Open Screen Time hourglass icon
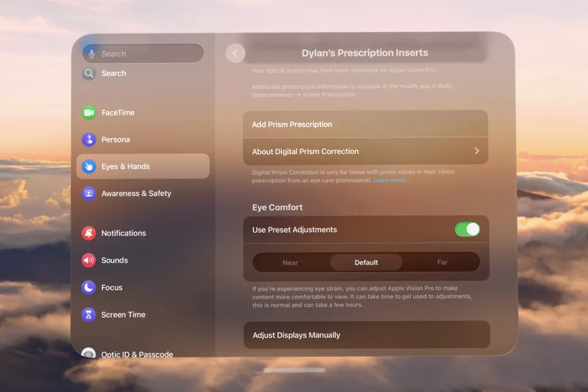This screenshot has height=392, width=588. tap(88, 314)
